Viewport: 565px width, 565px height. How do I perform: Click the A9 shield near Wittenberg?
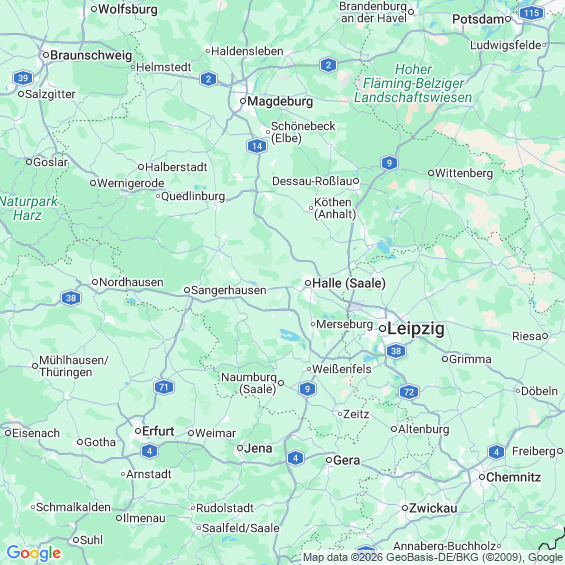pos(389,163)
